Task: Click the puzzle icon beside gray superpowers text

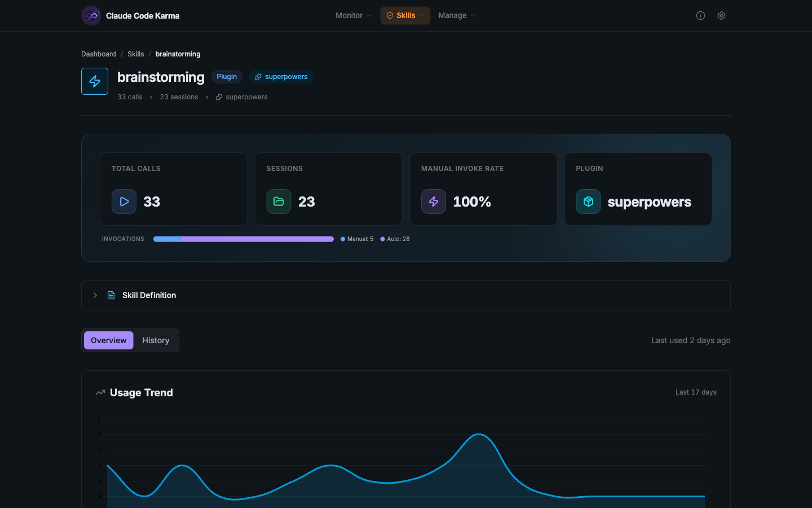Action: coord(219,97)
